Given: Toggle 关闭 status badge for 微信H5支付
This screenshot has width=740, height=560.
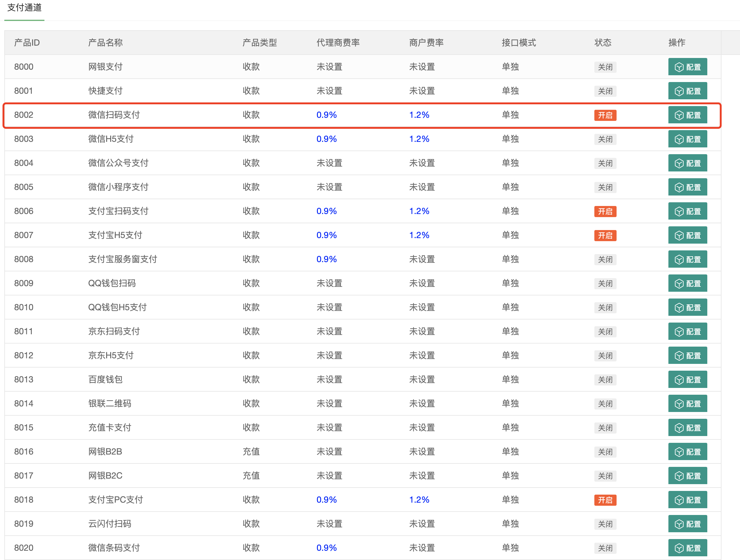Looking at the screenshot, I should (605, 139).
